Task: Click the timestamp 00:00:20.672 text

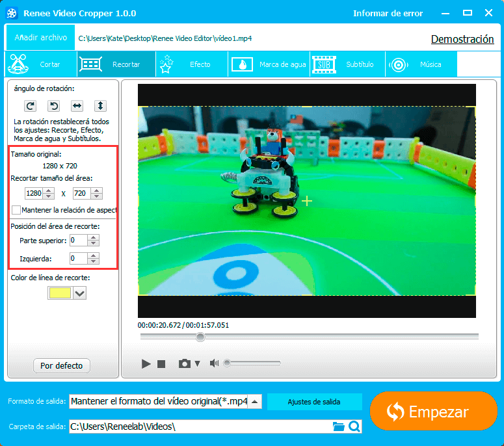Action: coord(159,325)
